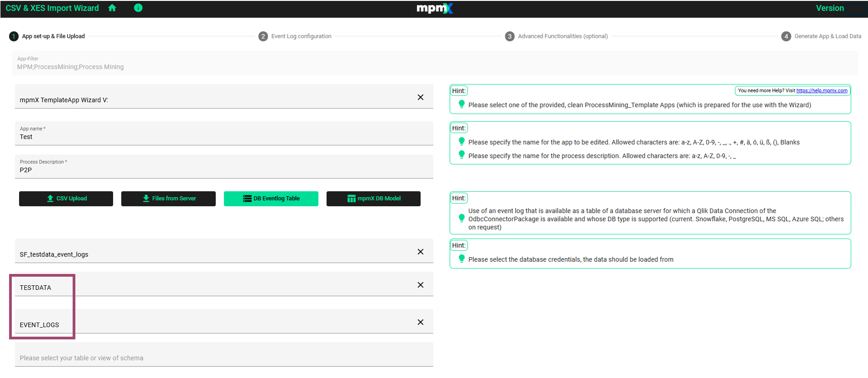Clear the mpmX TemplateApp Wizard selection
The image size is (868, 378).
[420, 97]
